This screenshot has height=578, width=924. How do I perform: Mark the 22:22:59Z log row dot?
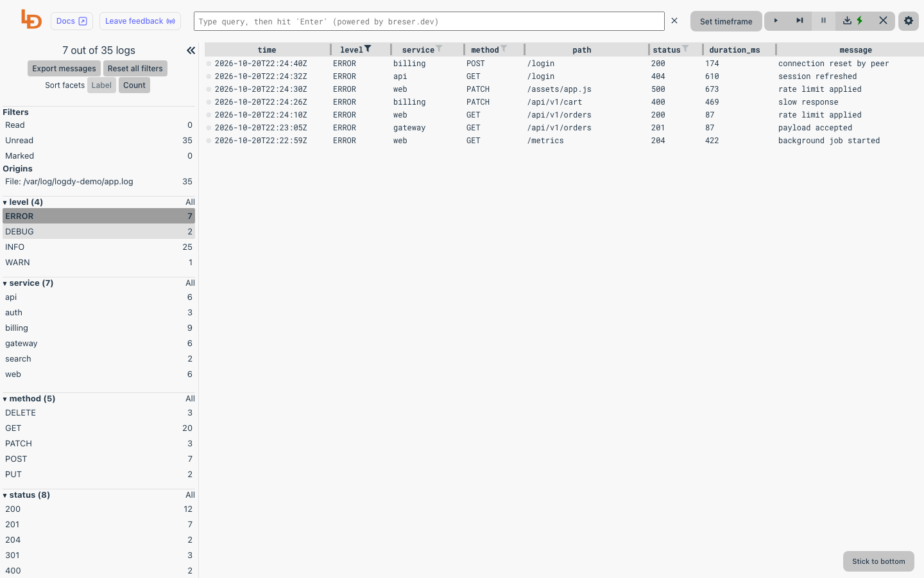(x=209, y=141)
